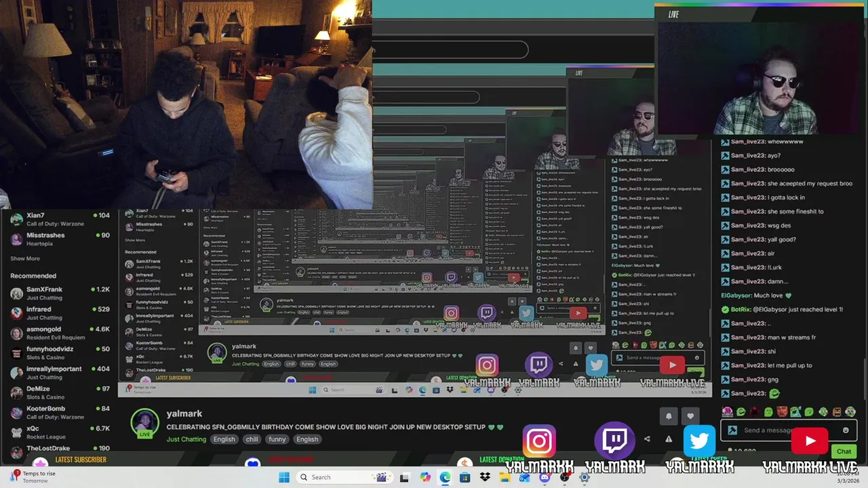Image resolution: width=868 pixels, height=488 pixels.
Task: Click the green Chat send button
Action: (844, 451)
